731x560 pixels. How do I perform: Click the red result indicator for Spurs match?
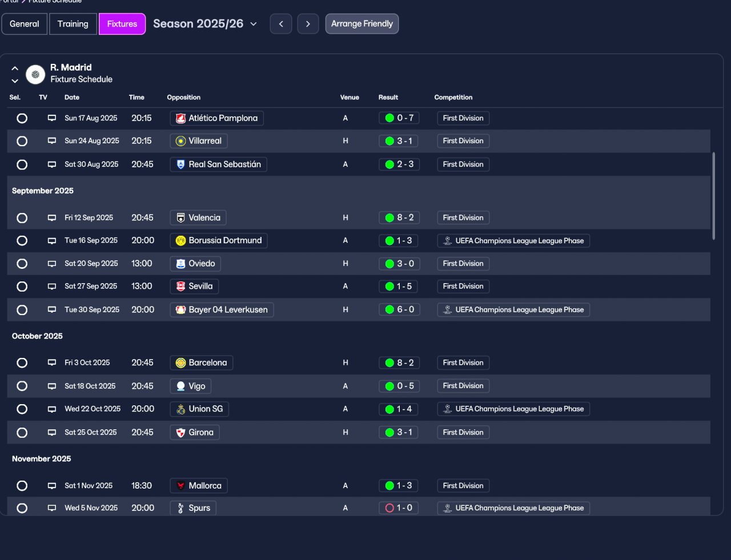389,508
